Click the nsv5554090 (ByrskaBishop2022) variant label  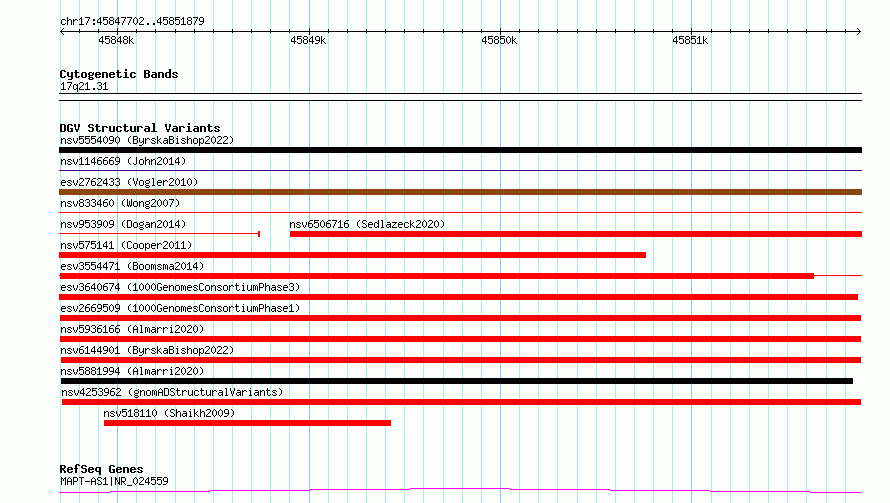tap(147, 140)
